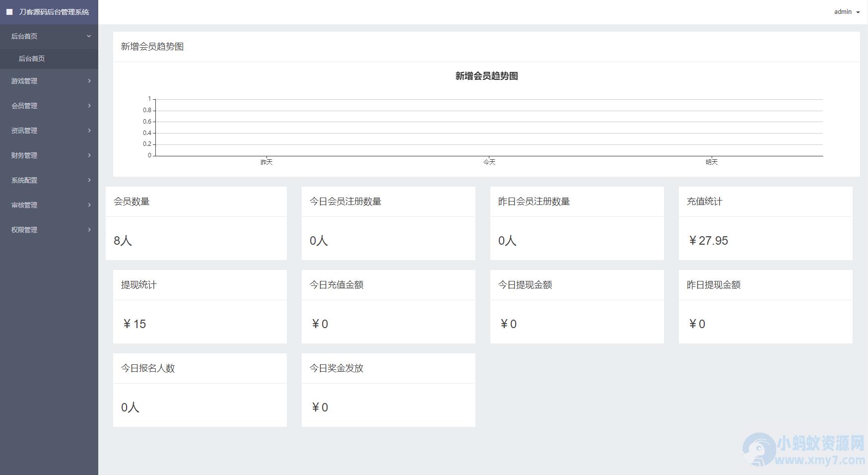Click the 今日奖金发放 card title
The image size is (868, 475).
(336, 368)
